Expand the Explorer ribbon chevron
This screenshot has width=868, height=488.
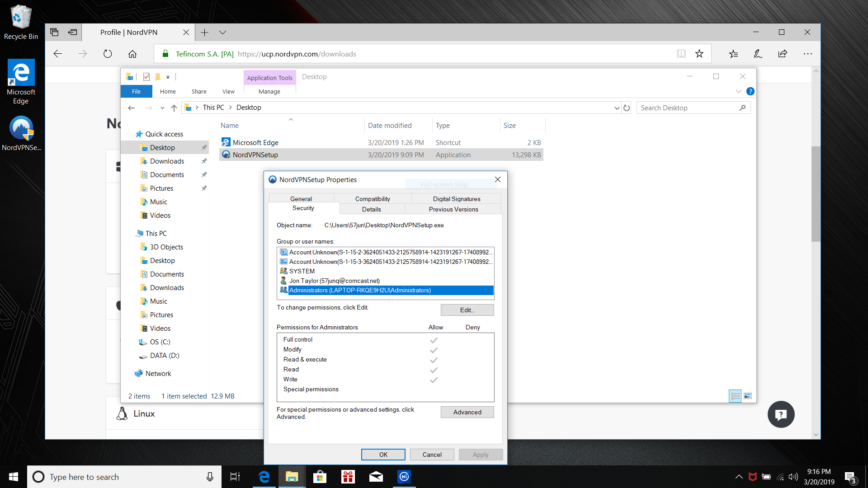[x=739, y=91]
